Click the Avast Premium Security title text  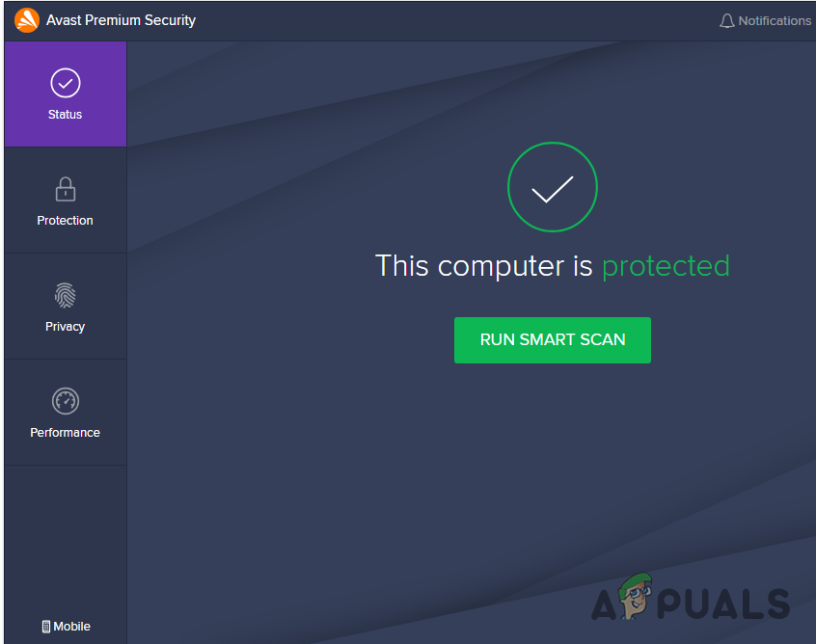tap(122, 20)
